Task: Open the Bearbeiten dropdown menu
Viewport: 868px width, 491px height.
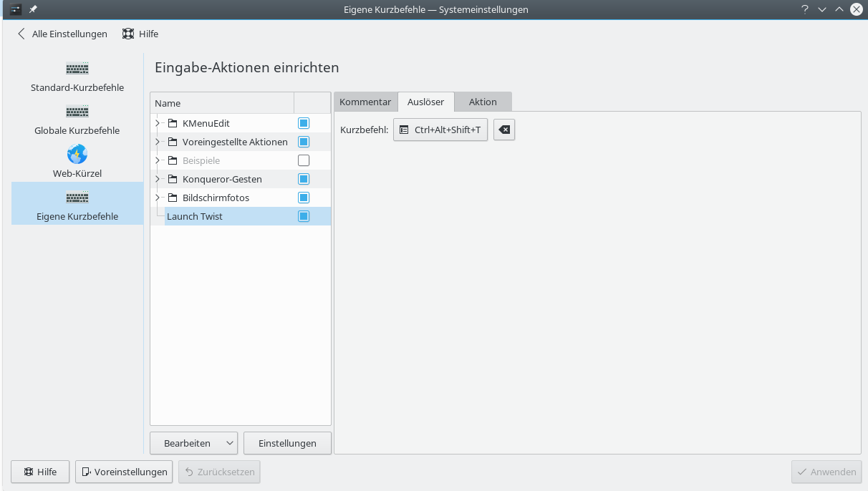Action: click(x=193, y=443)
